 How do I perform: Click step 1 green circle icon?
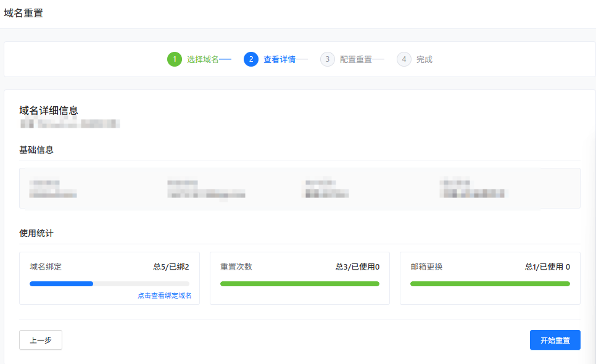click(175, 59)
